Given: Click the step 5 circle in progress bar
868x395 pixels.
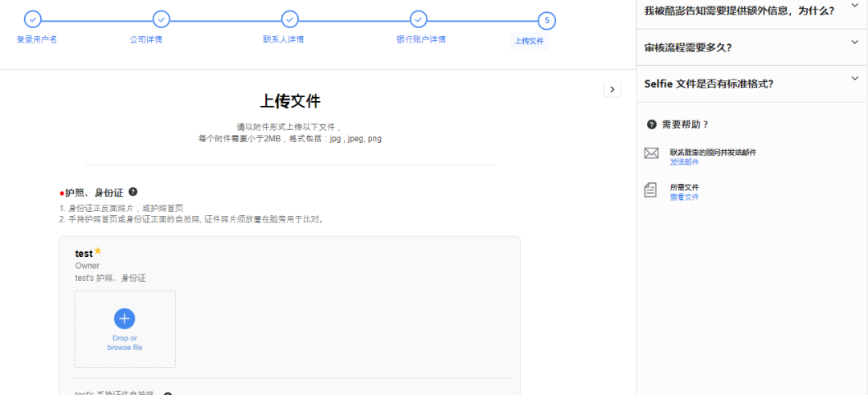Looking at the screenshot, I should click(x=547, y=19).
